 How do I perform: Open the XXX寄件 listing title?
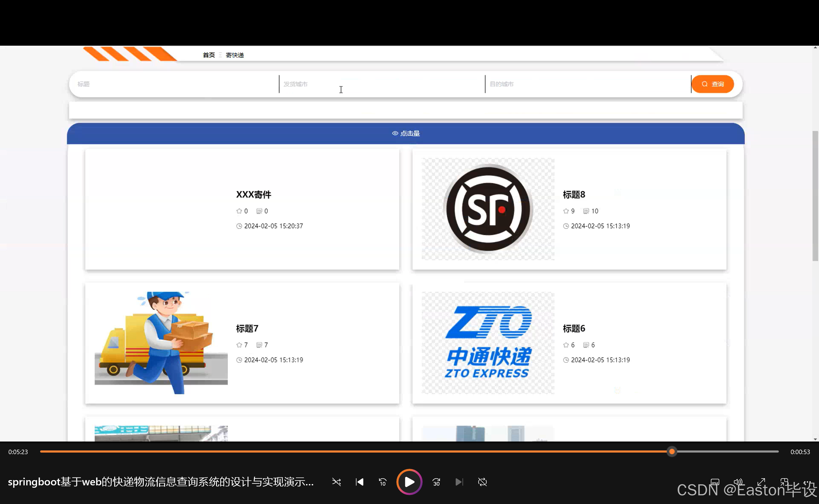(254, 195)
